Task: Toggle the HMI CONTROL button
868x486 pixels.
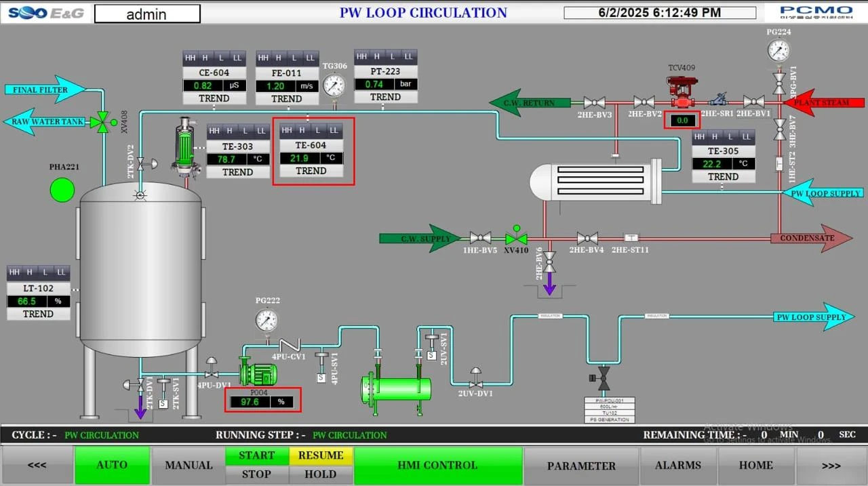Action: tap(437, 465)
